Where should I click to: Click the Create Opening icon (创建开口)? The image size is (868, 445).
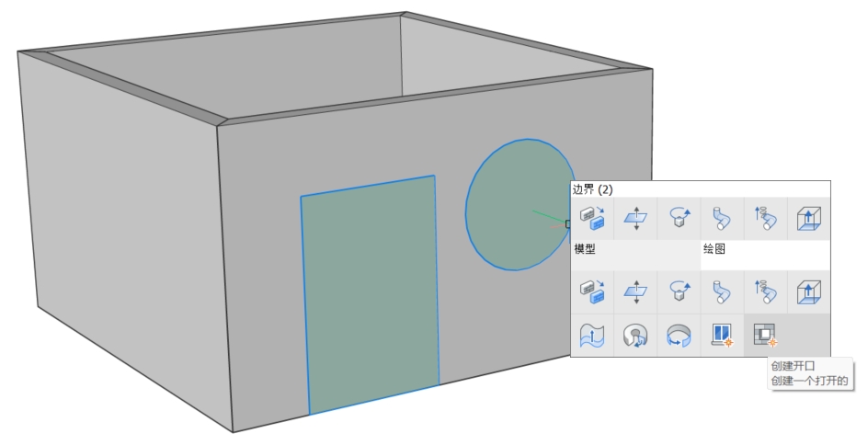[766, 336]
